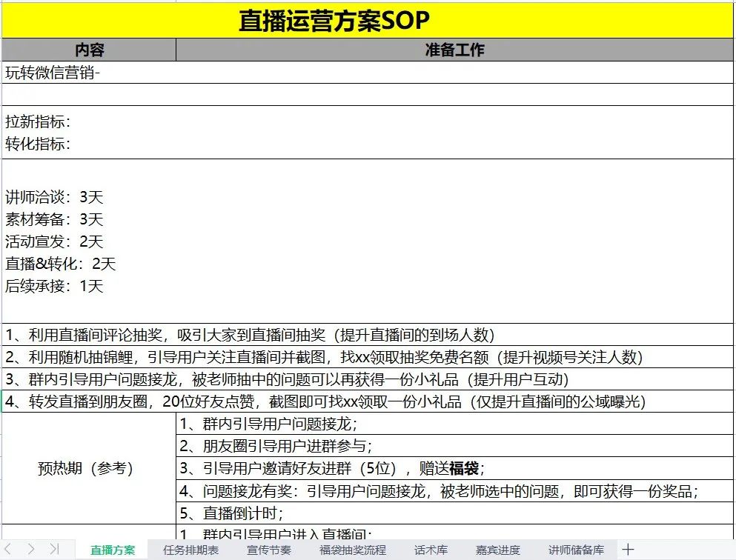Click the text 转化指标:
Screen dimensions: 736x560
pyautogui.click(x=38, y=144)
